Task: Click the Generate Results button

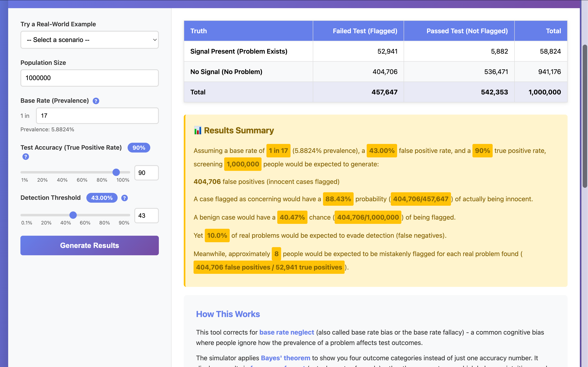Action: 89,245
